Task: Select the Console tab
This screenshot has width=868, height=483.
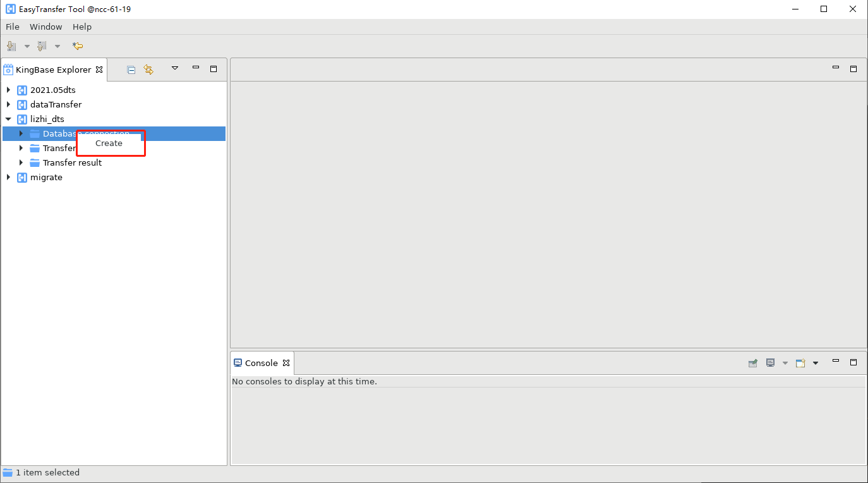Action: click(x=262, y=363)
